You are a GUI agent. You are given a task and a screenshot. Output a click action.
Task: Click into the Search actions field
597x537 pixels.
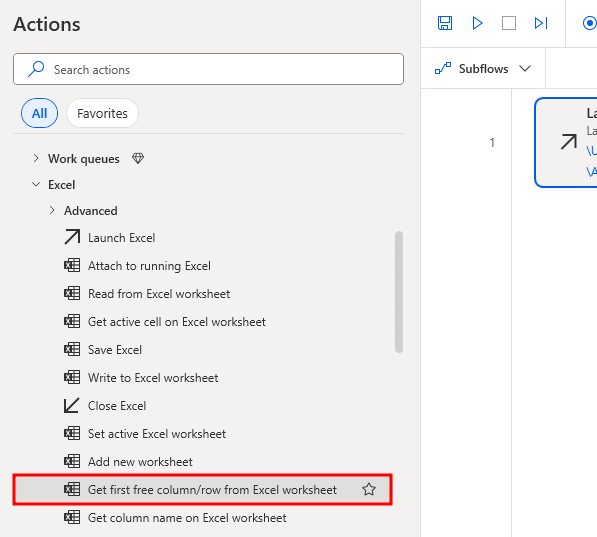coord(208,69)
